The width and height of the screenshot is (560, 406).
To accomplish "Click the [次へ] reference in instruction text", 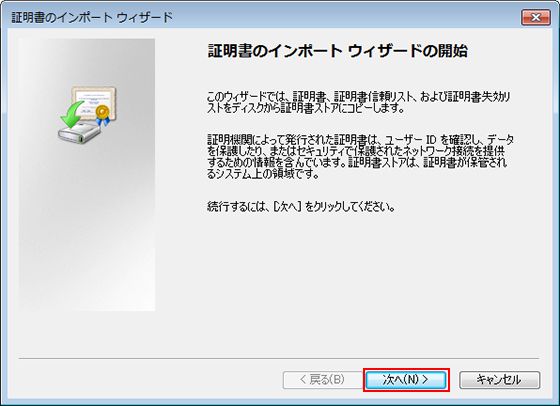I will coord(288,206).
